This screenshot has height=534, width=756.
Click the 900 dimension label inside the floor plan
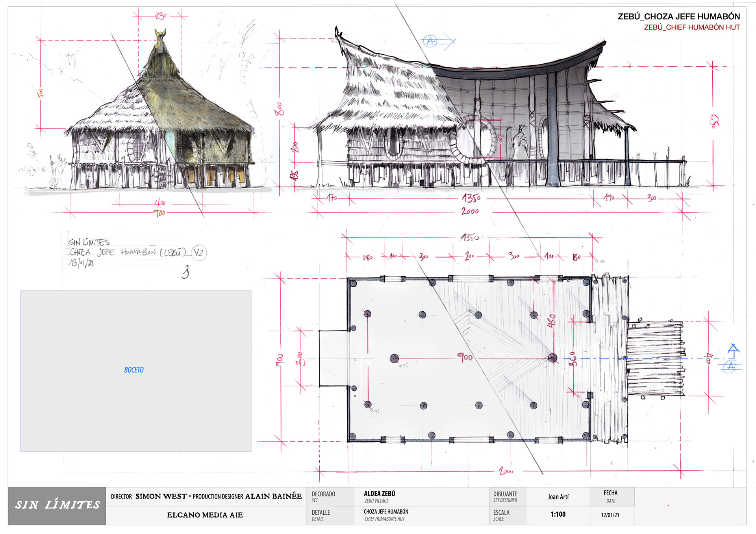[x=465, y=357]
